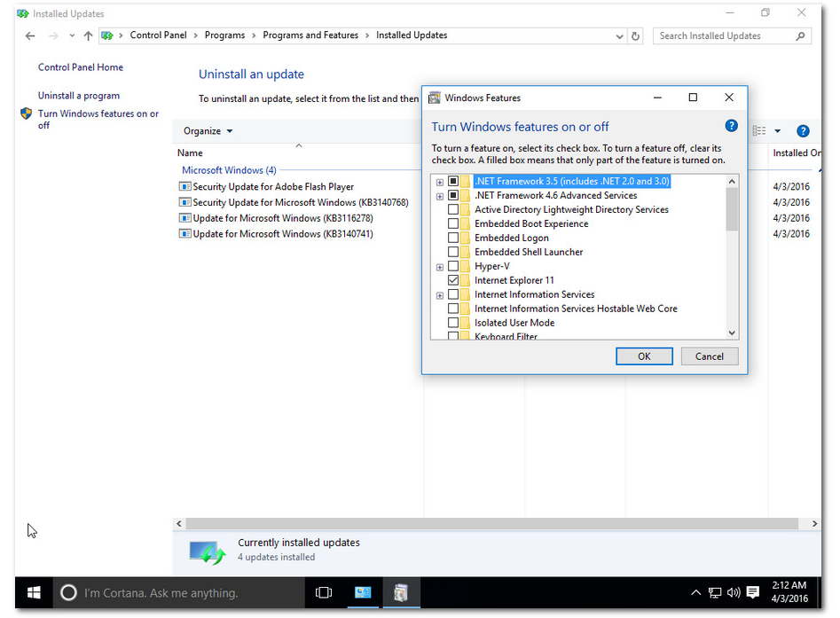Click Cancel in Windows Features
The image size is (840, 618).
[x=710, y=356]
